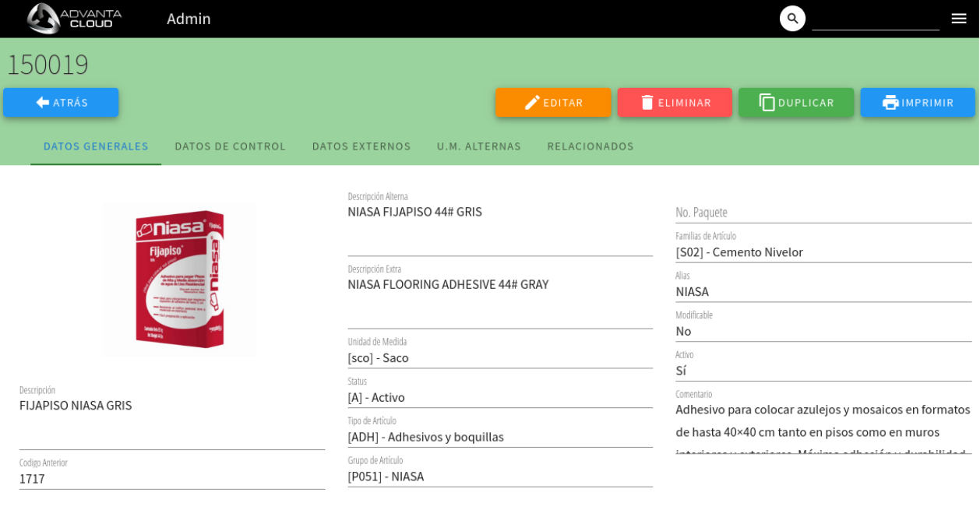
Task: Click the product image of Niasa Fijapiso
Action: pyautogui.click(x=180, y=280)
